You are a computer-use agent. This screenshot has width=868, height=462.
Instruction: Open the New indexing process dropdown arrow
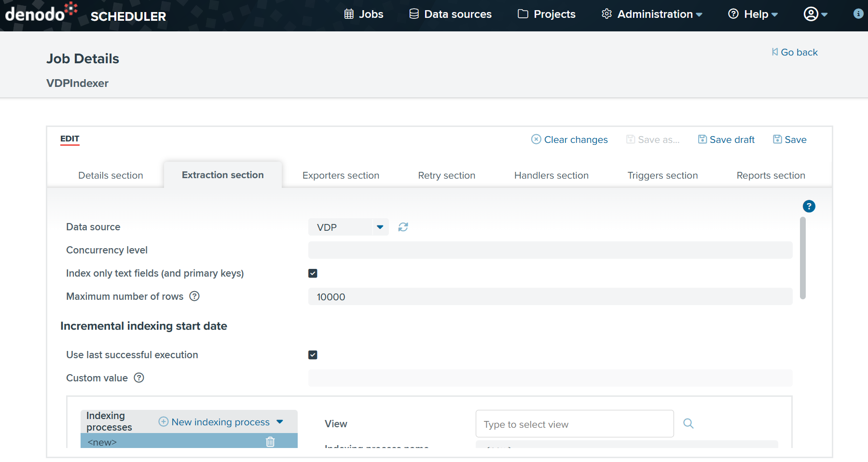(x=280, y=421)
